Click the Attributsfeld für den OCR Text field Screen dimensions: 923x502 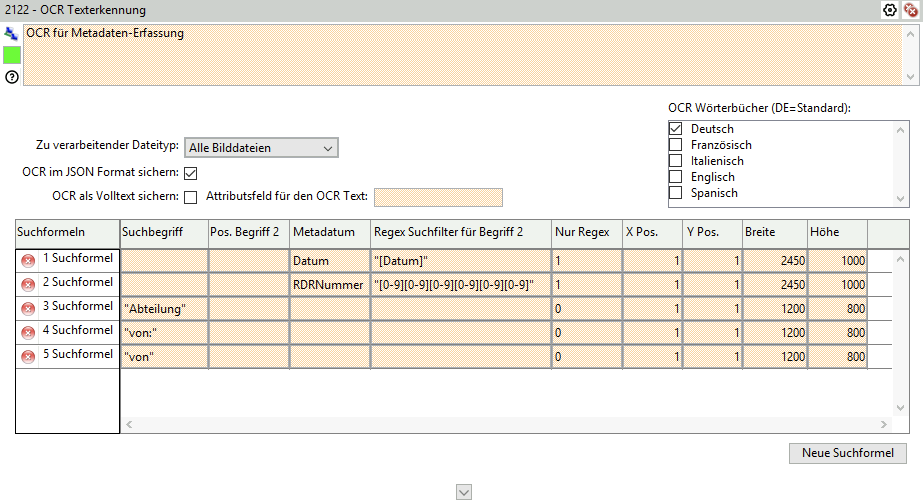437,197
